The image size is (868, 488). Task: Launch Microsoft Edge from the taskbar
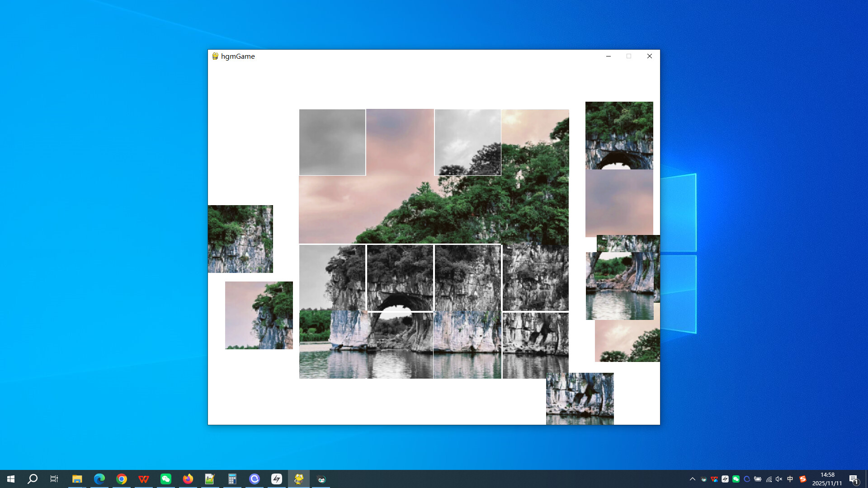99,479
